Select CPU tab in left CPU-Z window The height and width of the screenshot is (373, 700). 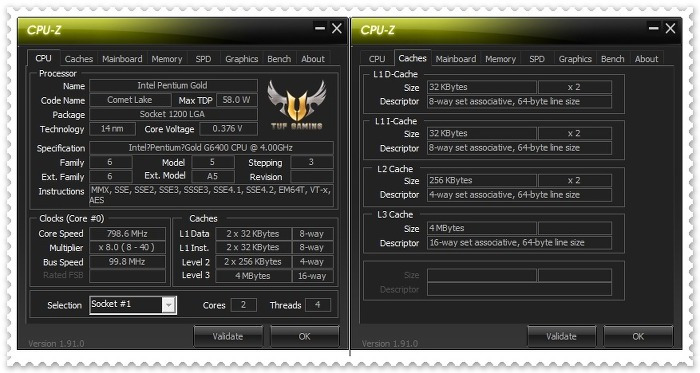(x=43, y=58)
